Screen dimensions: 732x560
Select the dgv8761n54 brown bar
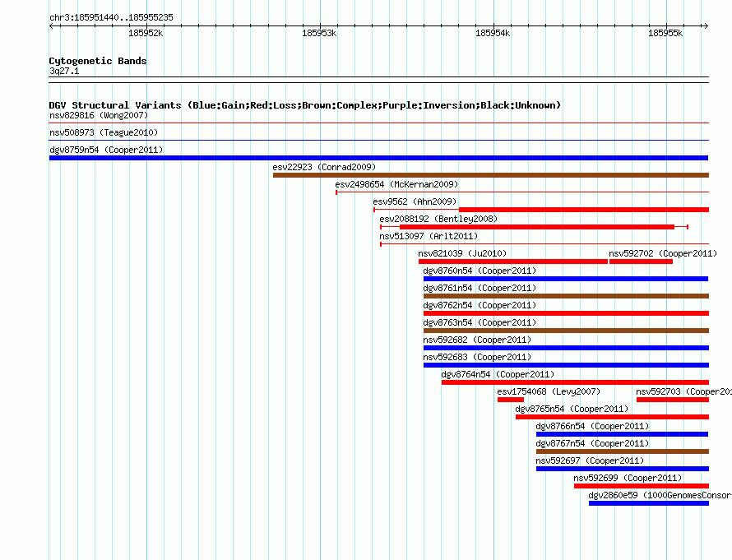(x=566, y=296)
